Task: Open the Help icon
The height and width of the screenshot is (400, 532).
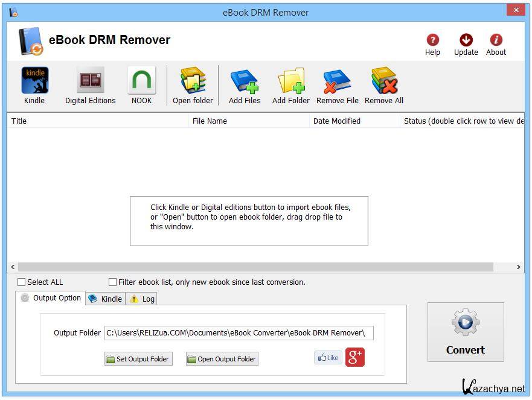Action: pos(432,40)
